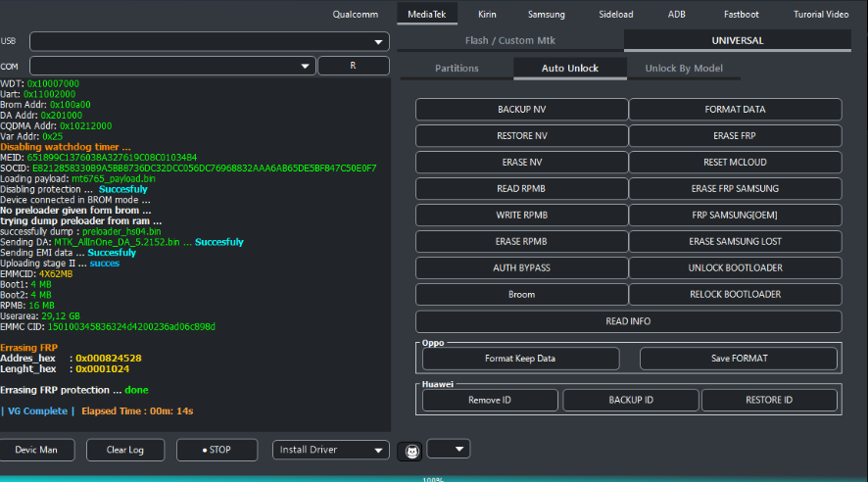Image resolution: width=868 pixels, height=482 pixels.
Task: Click the BACKUP NV button
Action: coord(521,110)
